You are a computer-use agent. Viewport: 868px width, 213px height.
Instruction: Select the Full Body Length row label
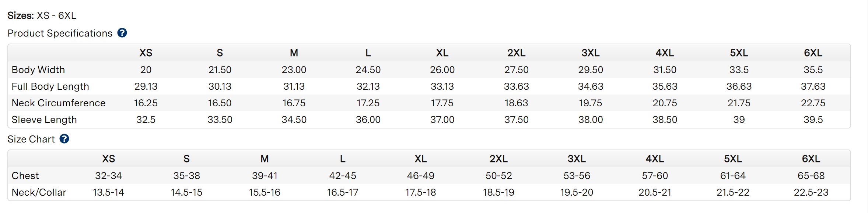50,86
